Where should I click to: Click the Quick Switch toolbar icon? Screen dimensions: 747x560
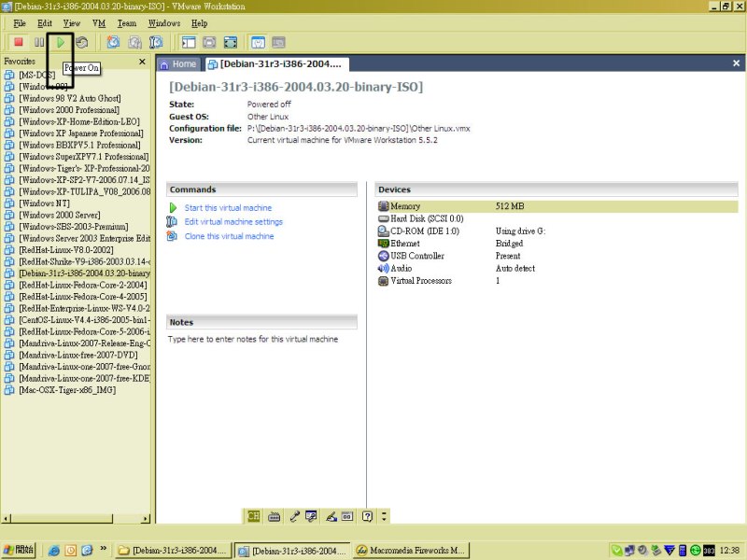(x=209, y=42)
